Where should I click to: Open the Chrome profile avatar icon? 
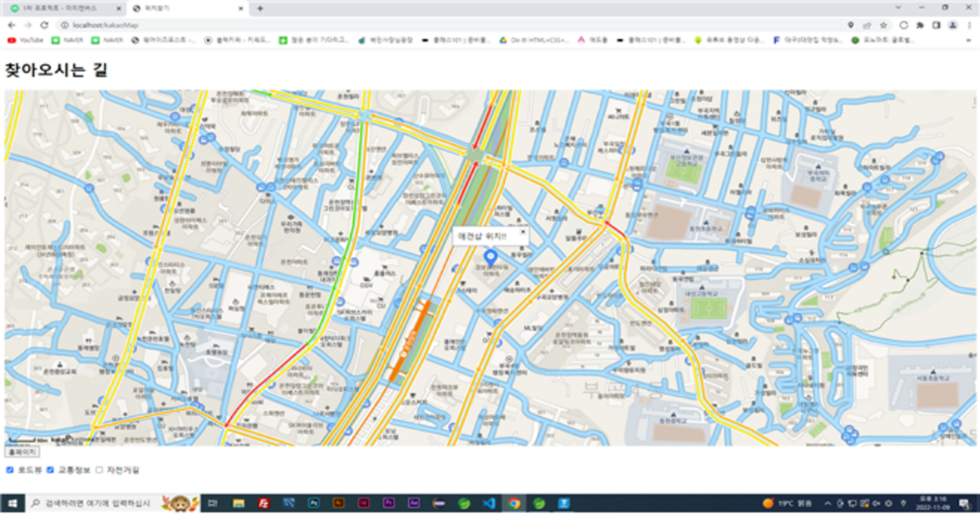pyautogui.click(x=952, y=25)
